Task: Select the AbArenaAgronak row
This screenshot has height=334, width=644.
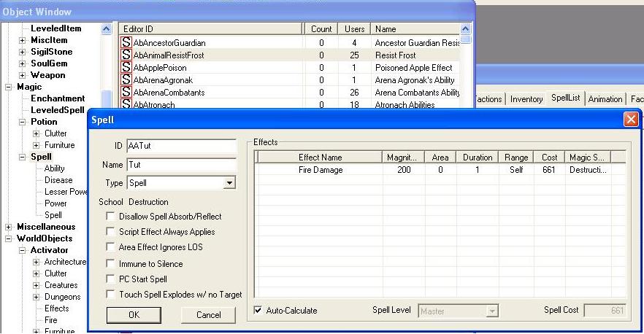Action: (x=290, y=79)
